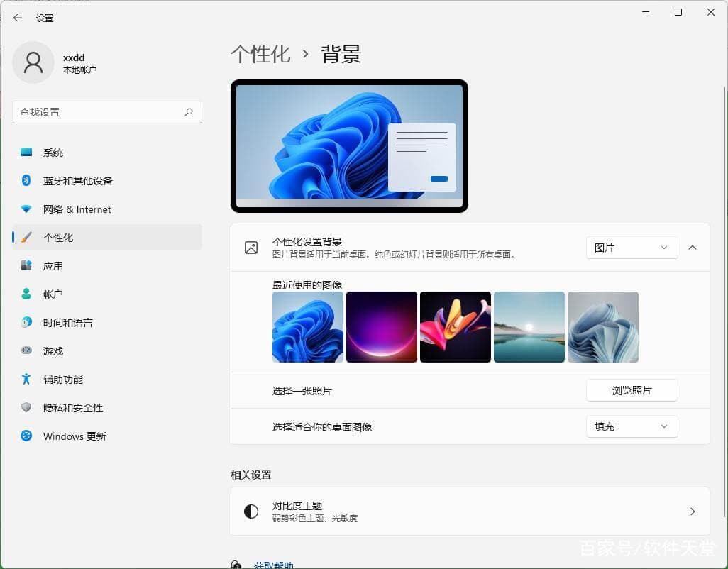This screenshot has width=728, height=569.
Task: Click the 辅助功能 accessibility icon
Action: point(26,379)
